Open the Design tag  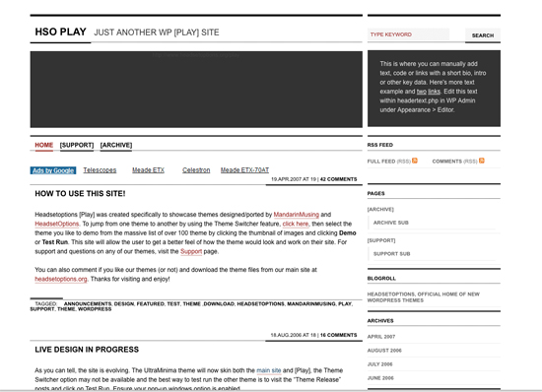(x=124, y=304)
